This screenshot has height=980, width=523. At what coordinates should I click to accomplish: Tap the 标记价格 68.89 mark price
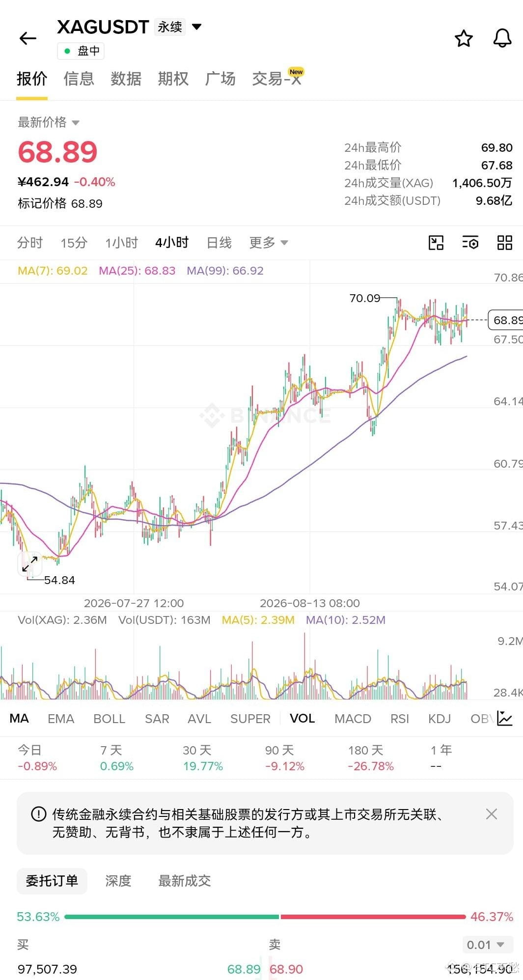tap(60, 203)
